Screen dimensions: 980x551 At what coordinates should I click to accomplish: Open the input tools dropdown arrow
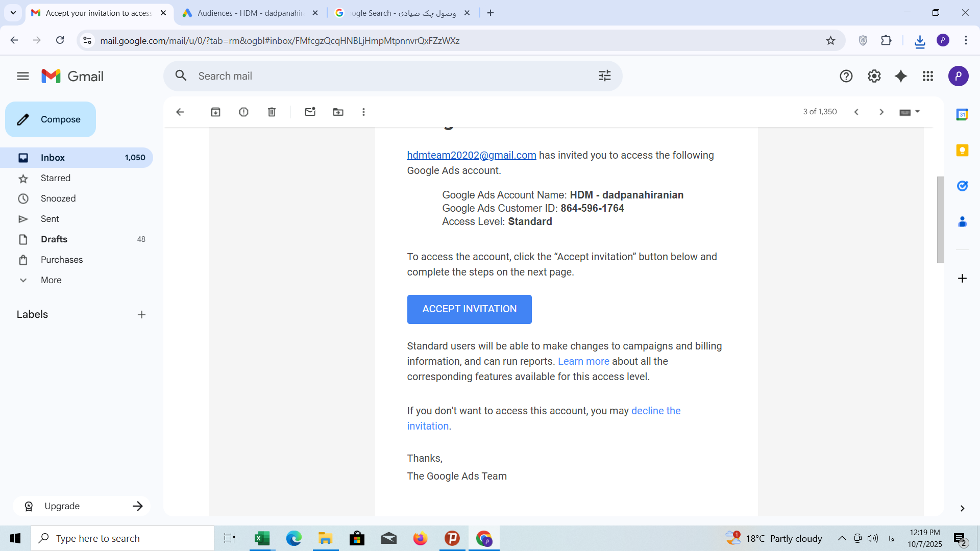click(x=917, y=111)
